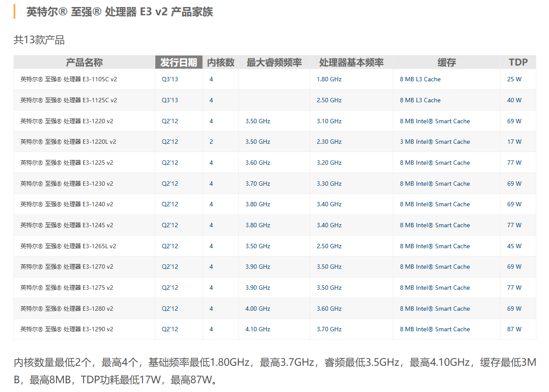Click the 产品名称 column header

[x=84, y=62]
